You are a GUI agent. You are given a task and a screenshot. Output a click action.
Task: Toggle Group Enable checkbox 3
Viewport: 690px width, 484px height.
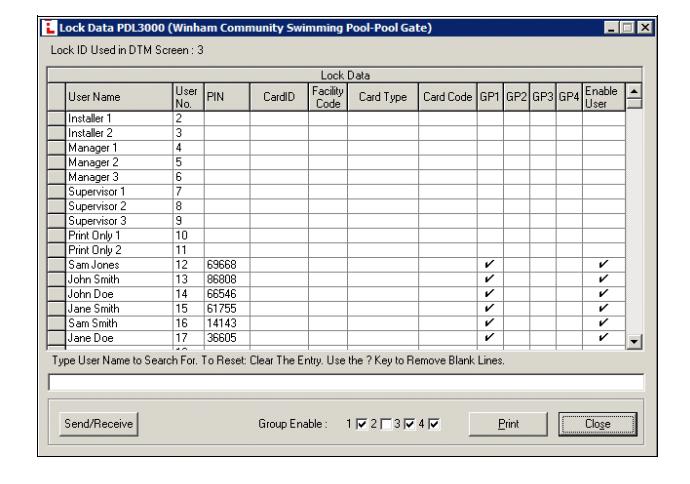409,424
